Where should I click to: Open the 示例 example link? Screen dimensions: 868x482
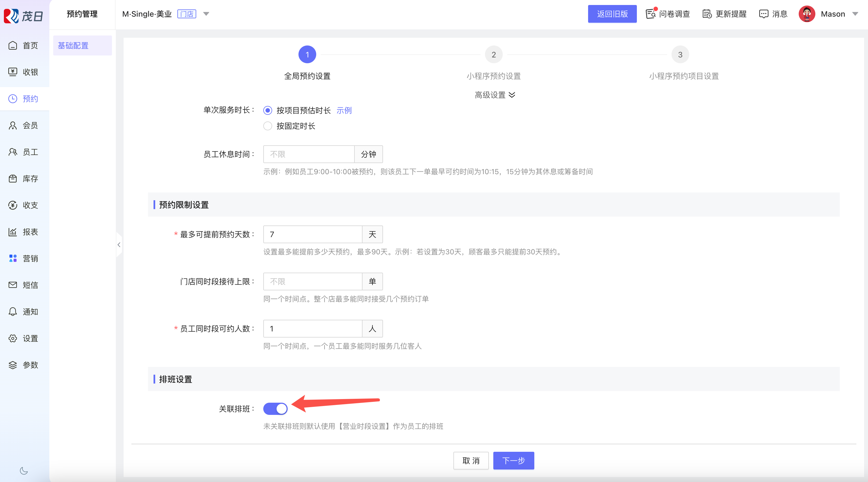(x=344, y=110)
